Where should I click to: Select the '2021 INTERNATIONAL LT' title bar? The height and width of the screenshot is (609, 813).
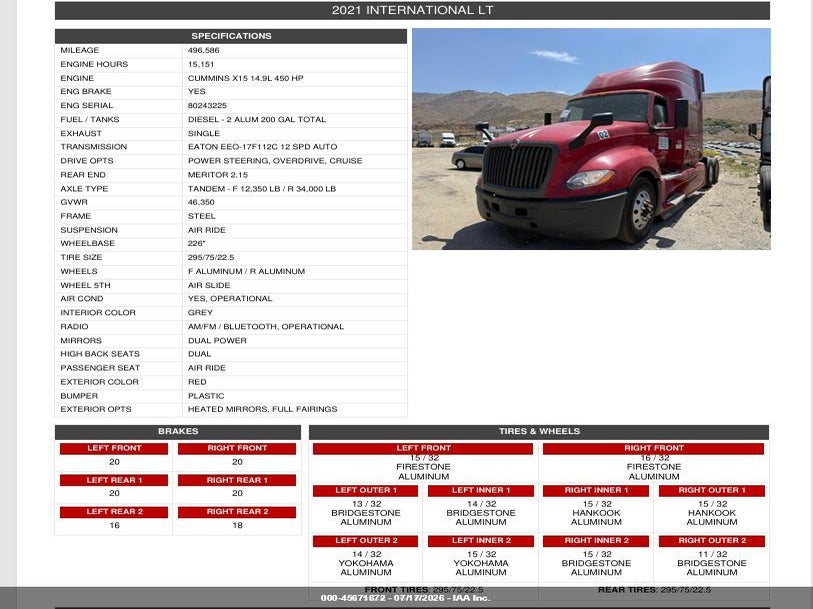412,10
